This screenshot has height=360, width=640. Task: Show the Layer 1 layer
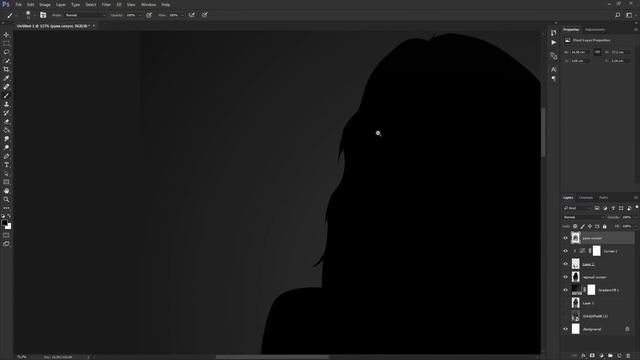coord(565,303)
